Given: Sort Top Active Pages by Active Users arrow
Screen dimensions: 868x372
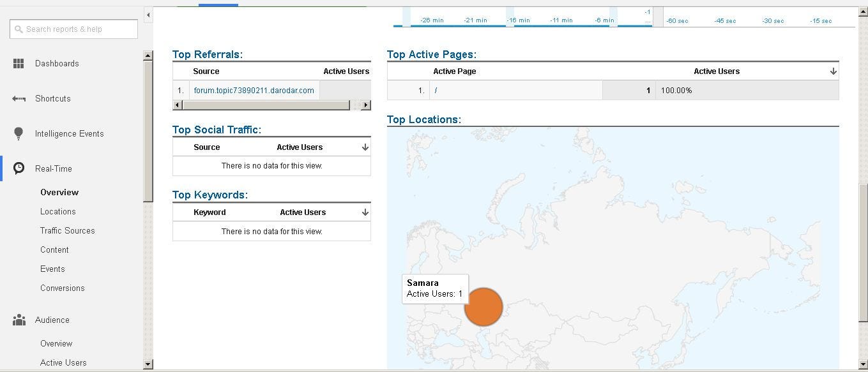Looking at the screenshot, I should [833, 71].
